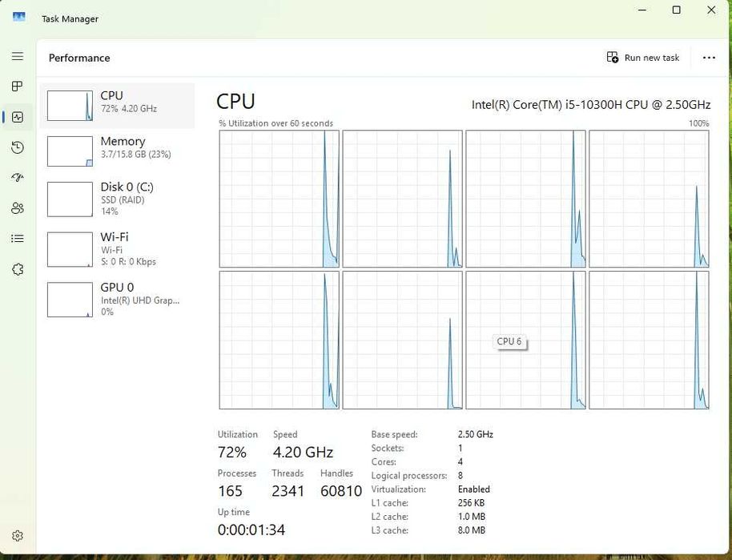Screen dimensions: 732x560
Task: Open the three-dot more options menu
Action: 709,58
